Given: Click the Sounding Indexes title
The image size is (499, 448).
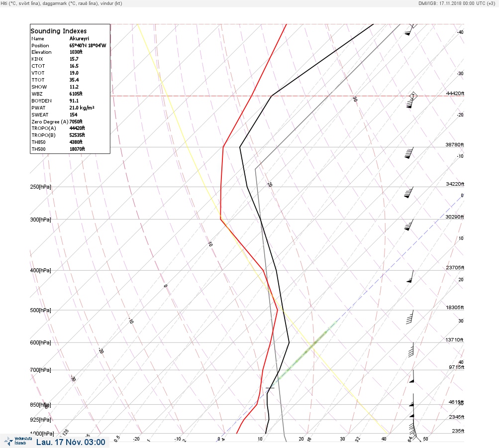Looking at the screenshot, I should click(x=59, y=31).
